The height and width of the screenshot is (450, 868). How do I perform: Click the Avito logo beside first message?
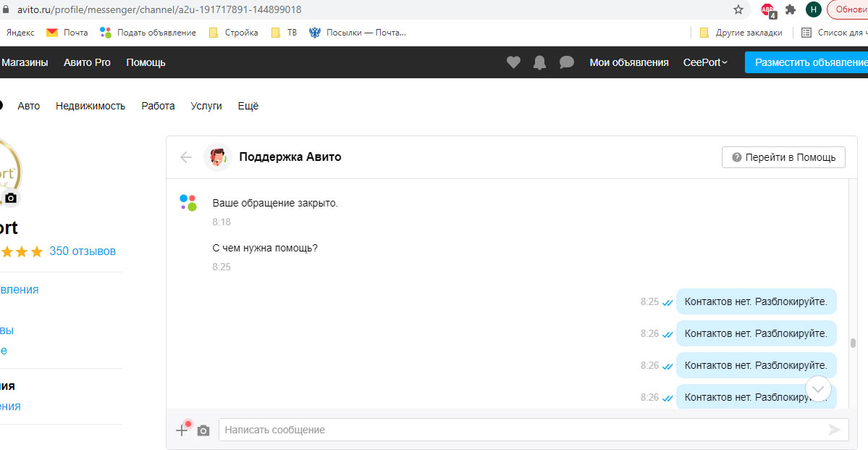[x=188, y=203]
